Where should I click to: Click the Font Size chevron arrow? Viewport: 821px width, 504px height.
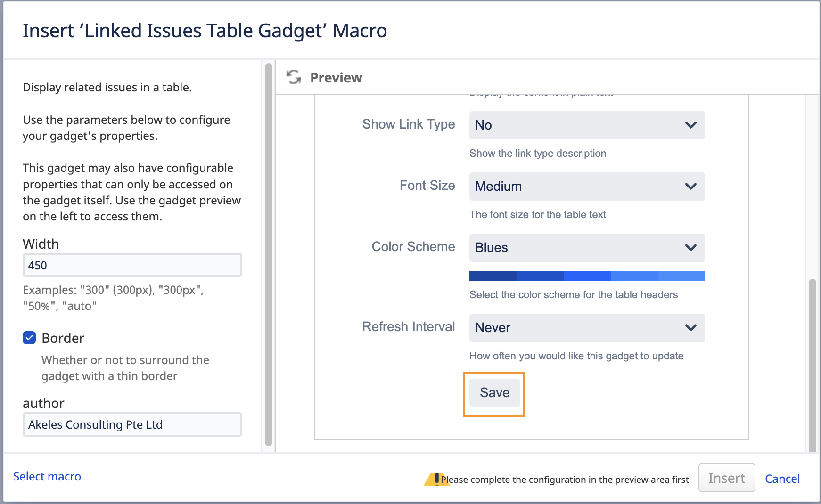point(690,187)
